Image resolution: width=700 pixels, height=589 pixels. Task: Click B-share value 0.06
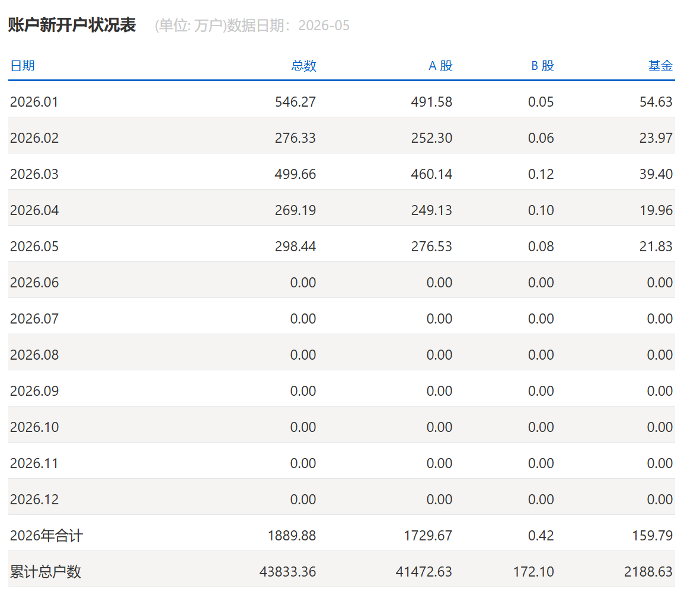(541, 138)
